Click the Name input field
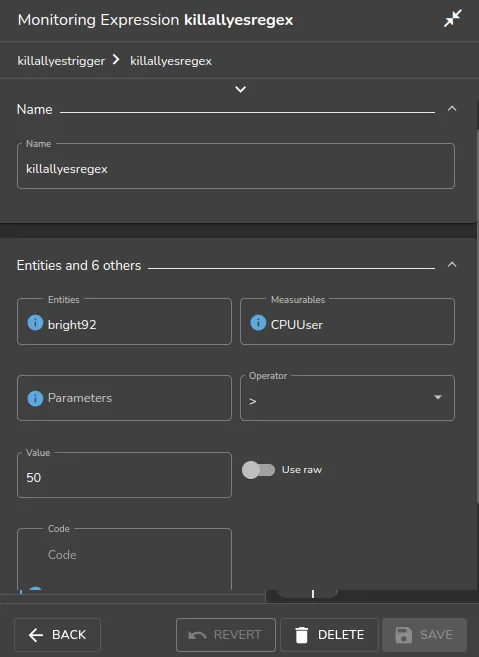This screenshot has height=657, width=479. click(x=236, y=166)
